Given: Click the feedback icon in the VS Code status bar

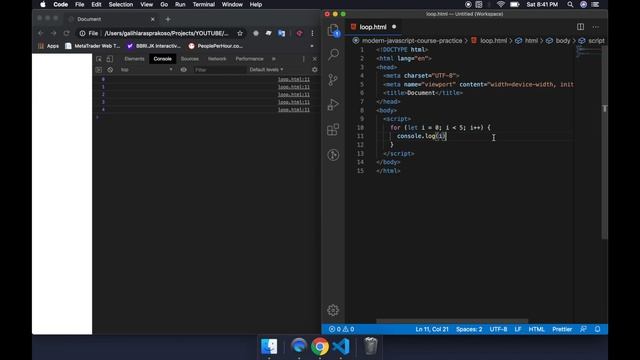Looking at the screenshot, I should 583,329.
